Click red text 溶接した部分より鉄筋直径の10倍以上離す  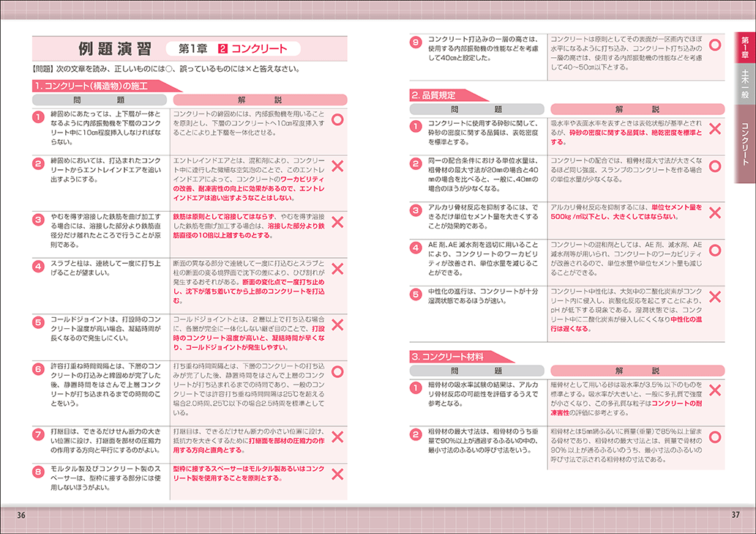coord(249,231)
